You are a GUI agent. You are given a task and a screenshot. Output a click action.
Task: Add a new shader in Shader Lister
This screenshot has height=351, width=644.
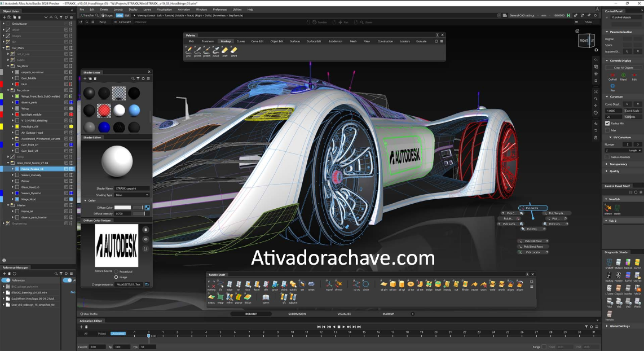(85, 78)
